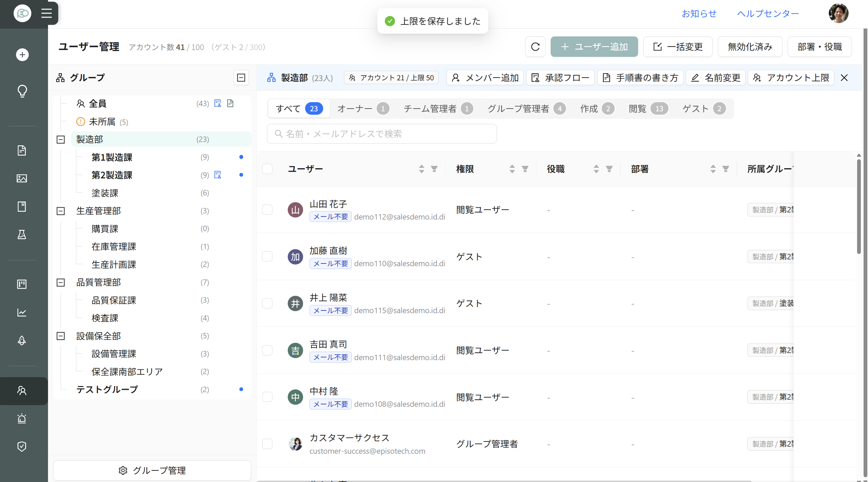Open the ヘルプセンター link
Viewport: 868px width, 482px height.
[768, 14]
